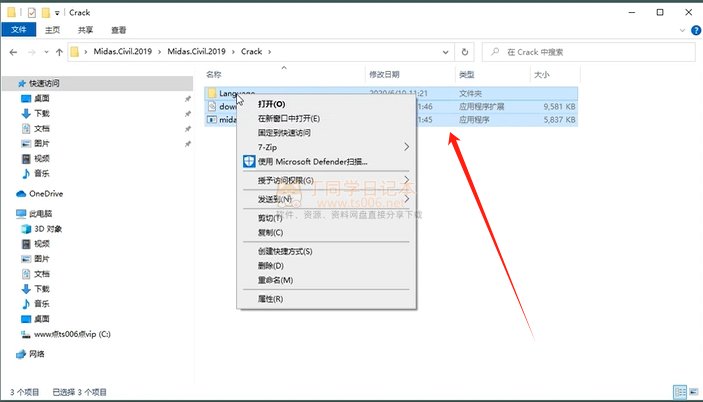The image size is (703, 402).
Task: Click the Crack breadcrumb segment
Action: coord(251,52)
